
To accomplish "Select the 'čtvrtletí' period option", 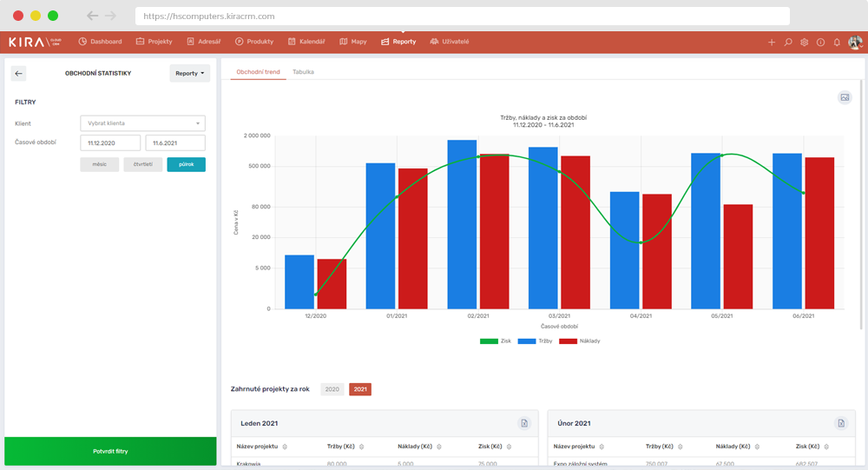I will [x=142, y=164].
